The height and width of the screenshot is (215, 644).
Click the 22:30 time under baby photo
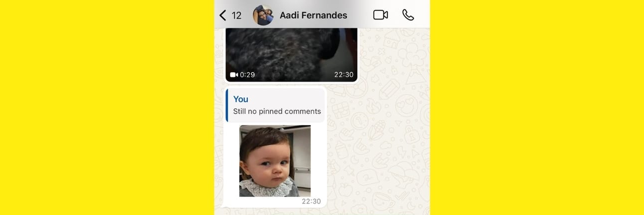coord(312,202)
